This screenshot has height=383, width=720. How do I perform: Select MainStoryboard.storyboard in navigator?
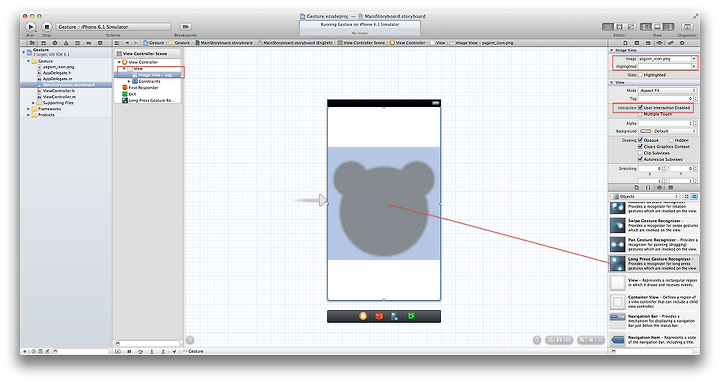[x=66, y=85]
